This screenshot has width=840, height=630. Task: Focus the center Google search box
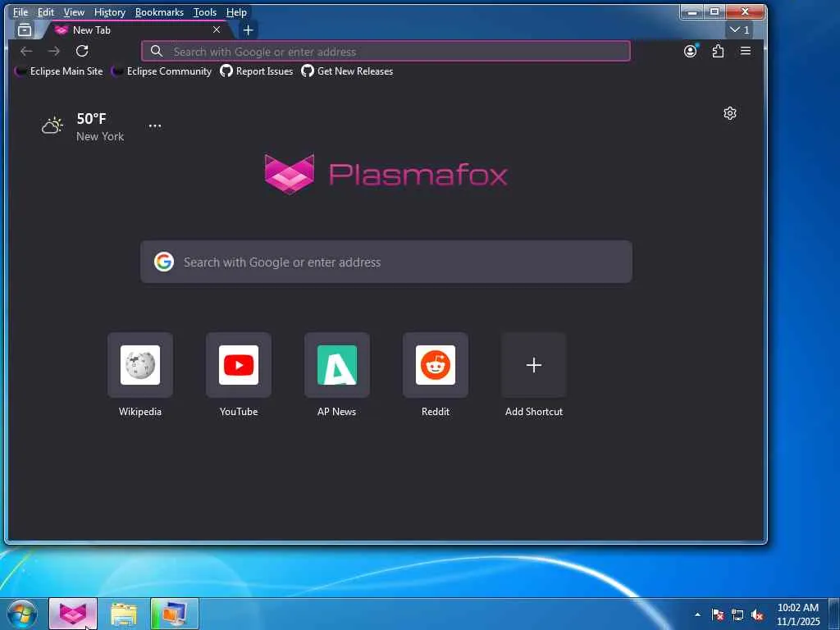[386, 262]
